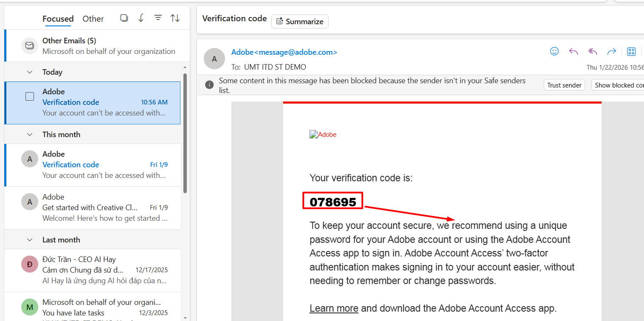Click the sort up-down arrows icon
This screenshot has height=321, width=644.
[175, 18]
